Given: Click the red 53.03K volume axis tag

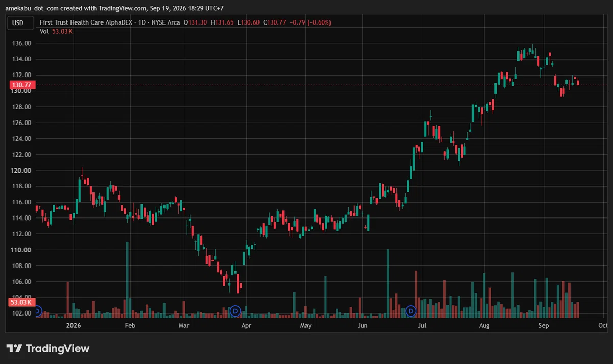Looking at the screenshot, I should [21, 302].
